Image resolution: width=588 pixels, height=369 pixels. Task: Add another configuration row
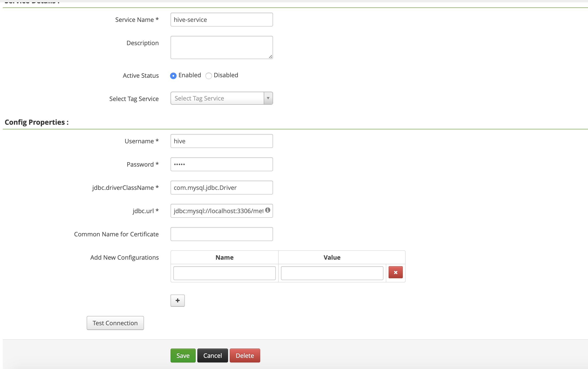click(x=177, y=300)
